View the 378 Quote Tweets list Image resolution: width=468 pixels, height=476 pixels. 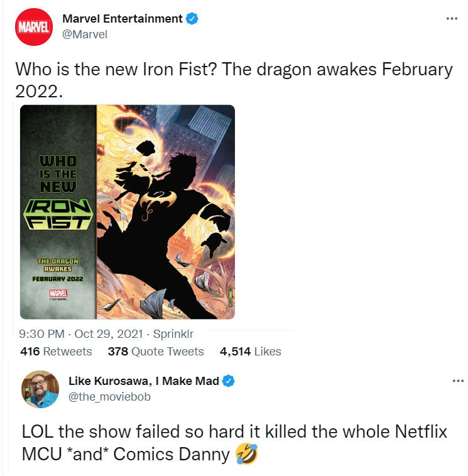point(156,351)
